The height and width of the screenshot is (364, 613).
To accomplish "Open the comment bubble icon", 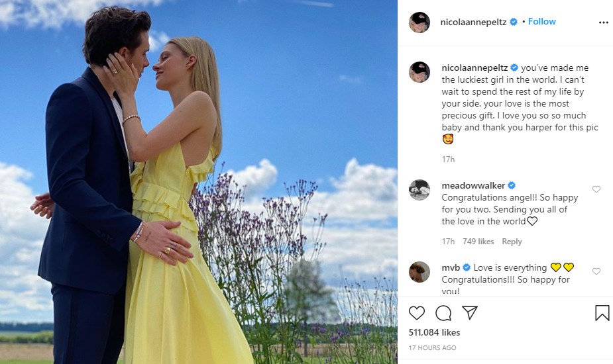I will [443, 313].
